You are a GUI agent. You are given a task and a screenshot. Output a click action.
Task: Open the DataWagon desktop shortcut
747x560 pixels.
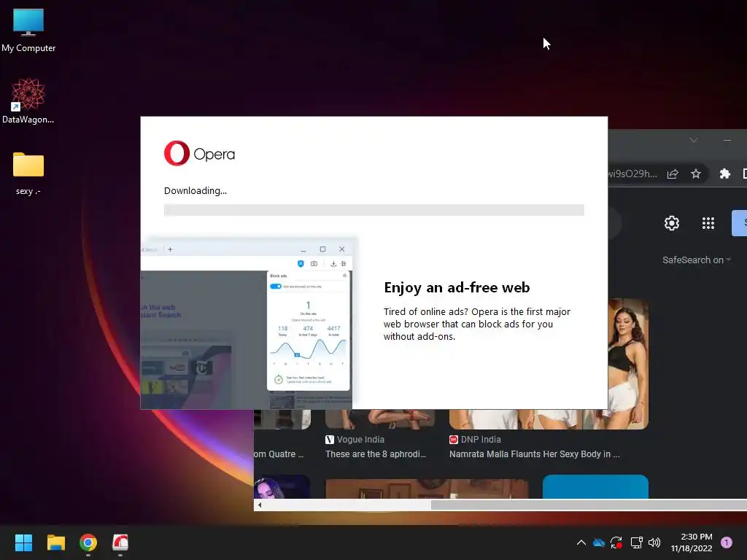[x=28, y=101]
